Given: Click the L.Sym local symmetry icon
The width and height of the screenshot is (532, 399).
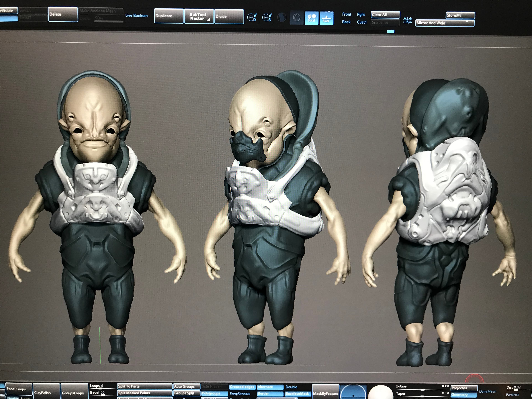Looking at the screenshot, I should coord(407,21).
